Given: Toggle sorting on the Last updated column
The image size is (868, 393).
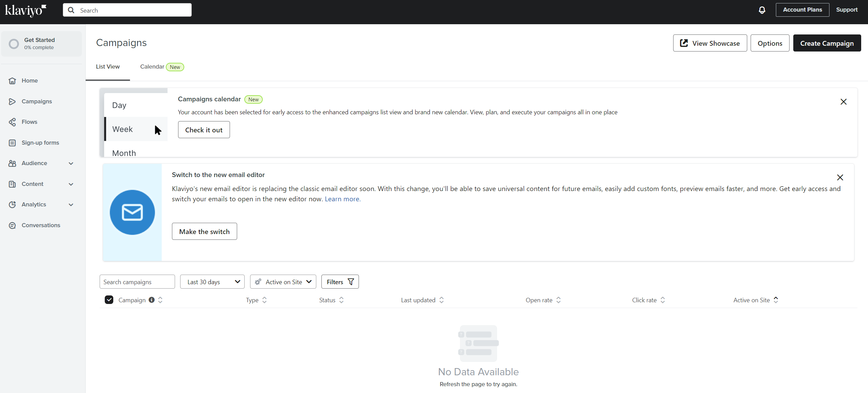Looking at the screenshot, I should (441, 300).
